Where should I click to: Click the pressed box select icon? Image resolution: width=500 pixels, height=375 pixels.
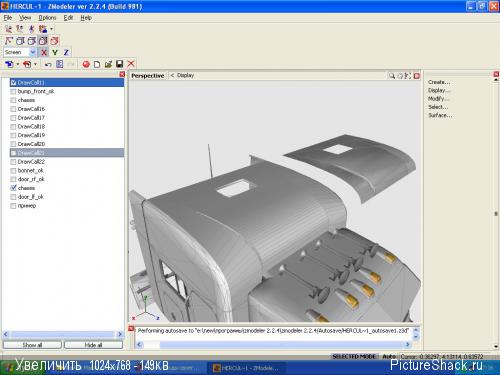[43, 41]
